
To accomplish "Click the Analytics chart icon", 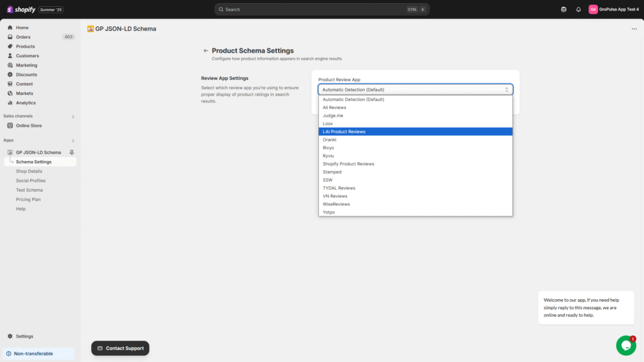I will 10,102.
